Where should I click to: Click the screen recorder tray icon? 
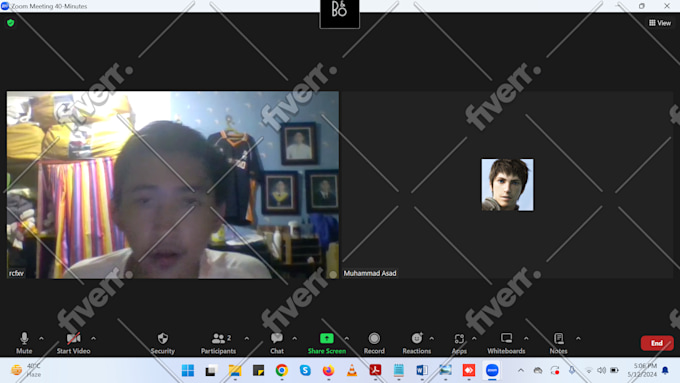point(555,370)
